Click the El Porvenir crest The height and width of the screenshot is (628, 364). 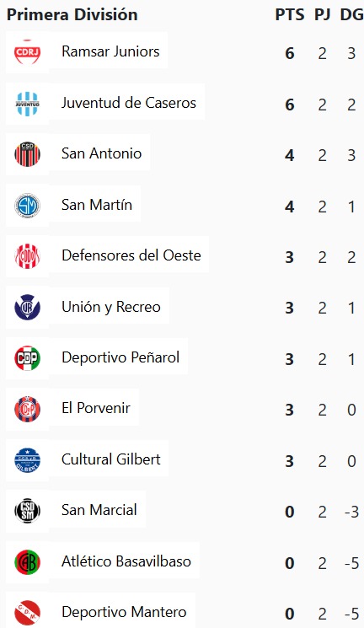coord(27,409)
